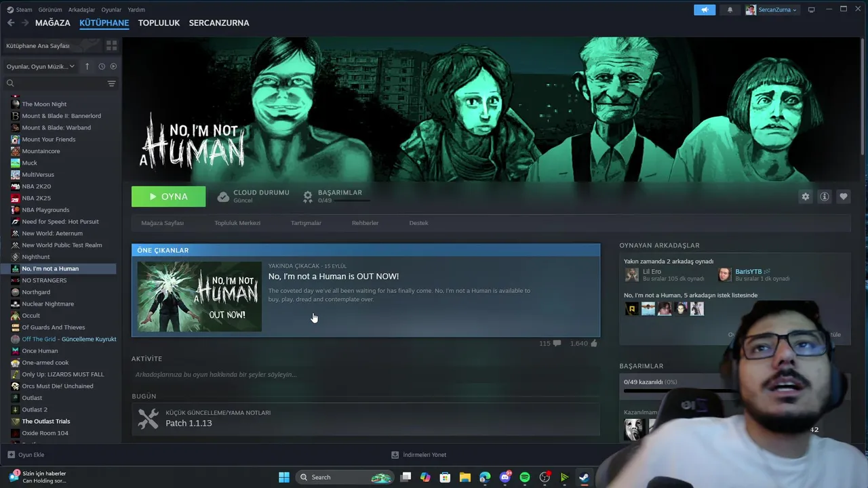The height and width of the screenshot is (488, 868).
Task: Open Discord from taskbar
Action: pos(505,477)
